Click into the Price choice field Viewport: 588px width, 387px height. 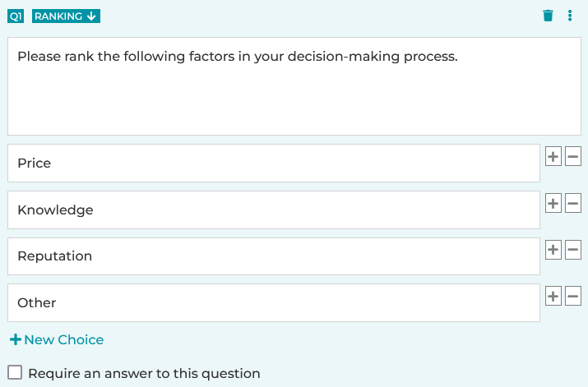[274, 163]
